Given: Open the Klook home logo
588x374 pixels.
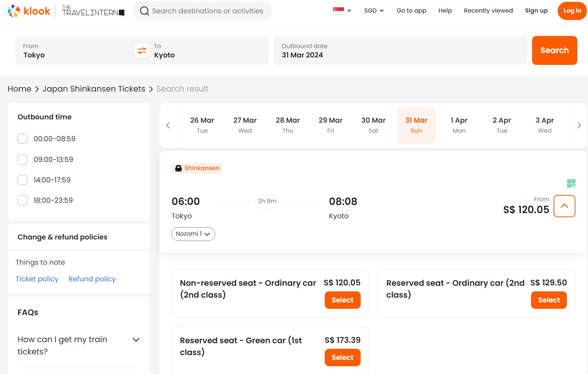Looking at the screenshot, I should tap(29, 11).
